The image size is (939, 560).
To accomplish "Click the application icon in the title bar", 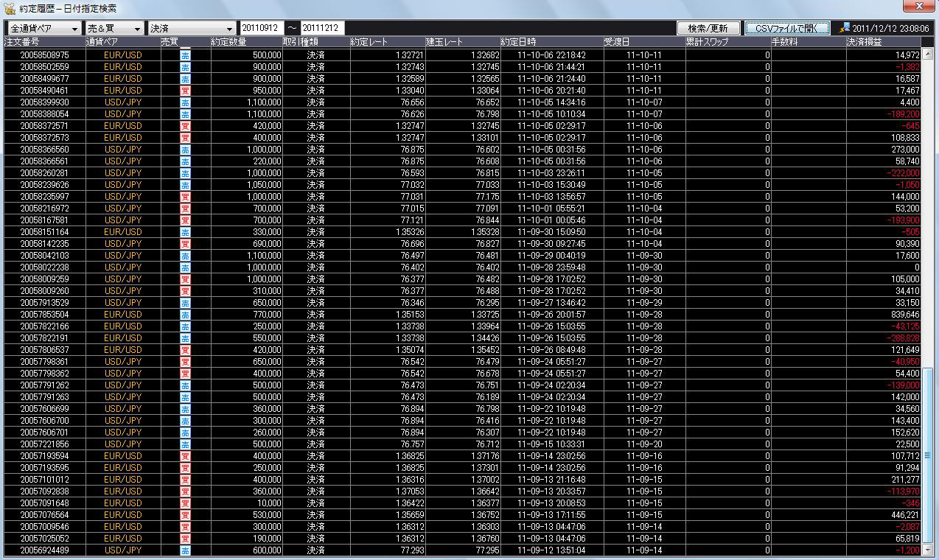I will (x=10, y=8).
